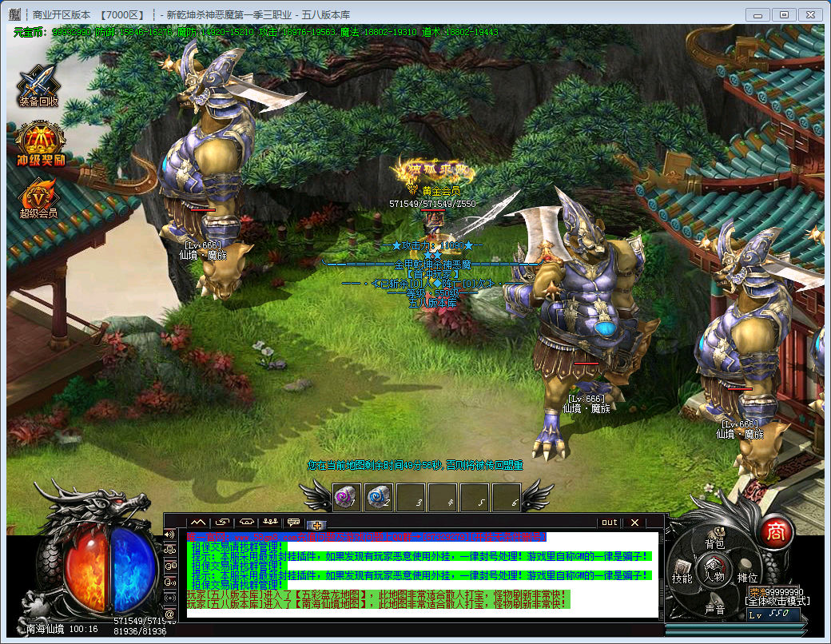Click the teal experience bar
This screenshot has height=644, width=831.
pyautogui.click(x=737, y=629)
